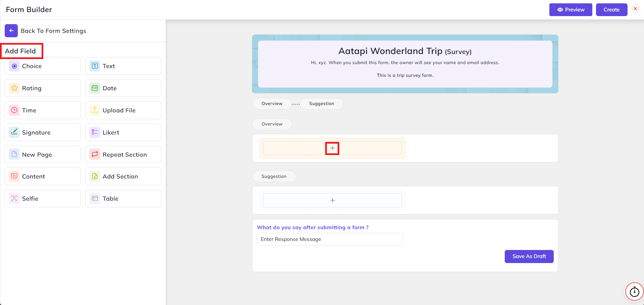This screenshot has height=305, width=644.
Task: Click Save As Draft
Action: point(529,256)
